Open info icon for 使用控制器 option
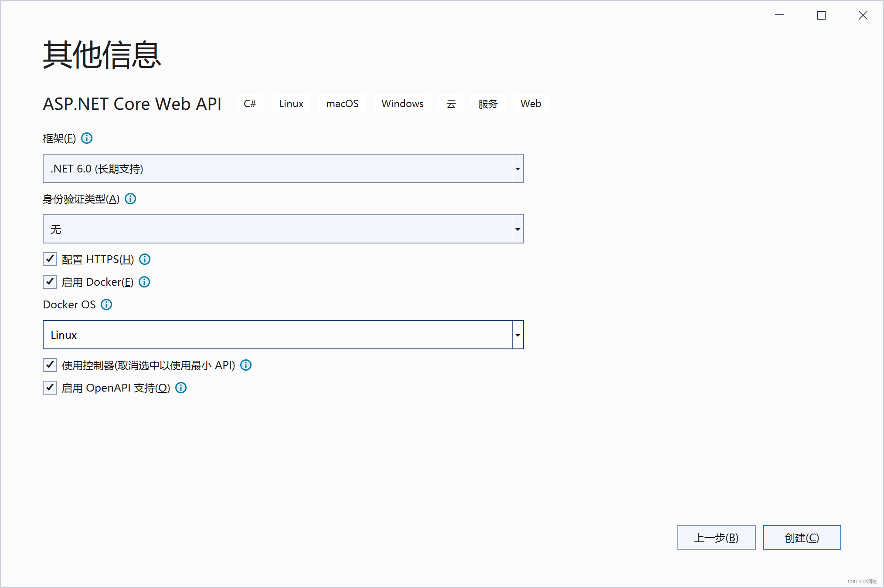 click(246, 365)
